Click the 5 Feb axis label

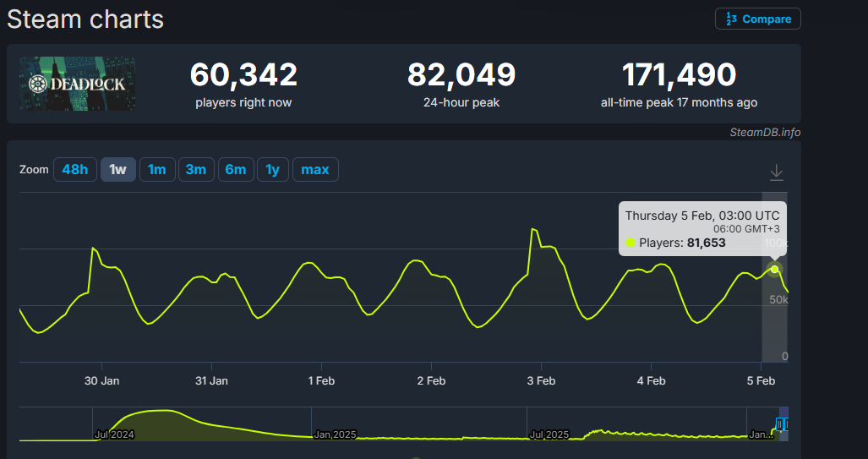pyautogui.click(x=762, y=381)
